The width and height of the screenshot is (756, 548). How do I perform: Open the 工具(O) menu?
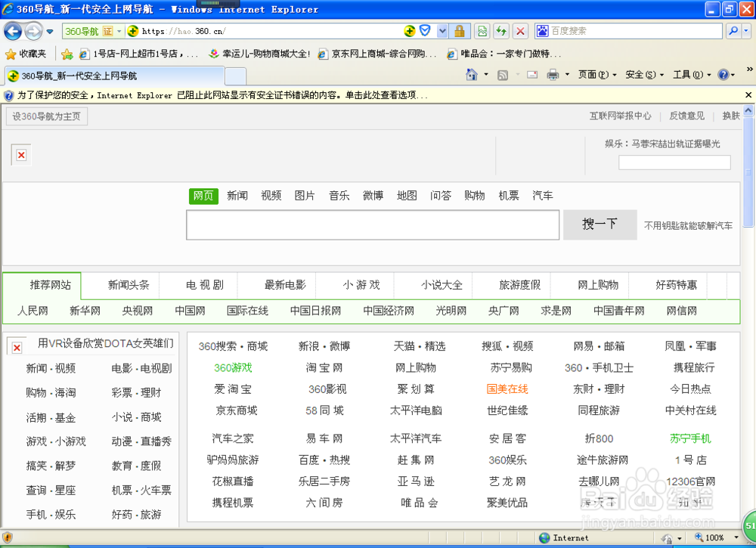[x=692, y=75]
